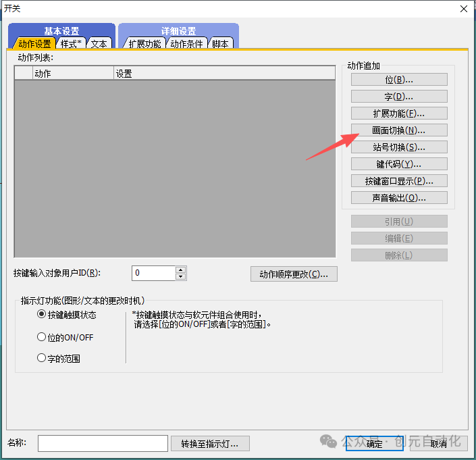Image resolution: width=476 pixels, height=460 pixels.
Task: Click the 动作顺序更改(C)... button
Action: [x=294, y=274]
